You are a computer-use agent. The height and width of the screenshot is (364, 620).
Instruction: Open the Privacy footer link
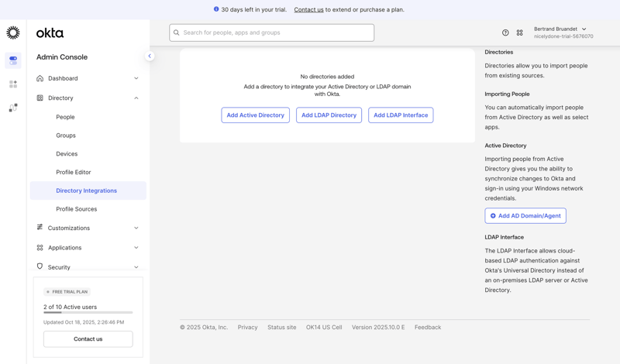[x=247, y=328]
